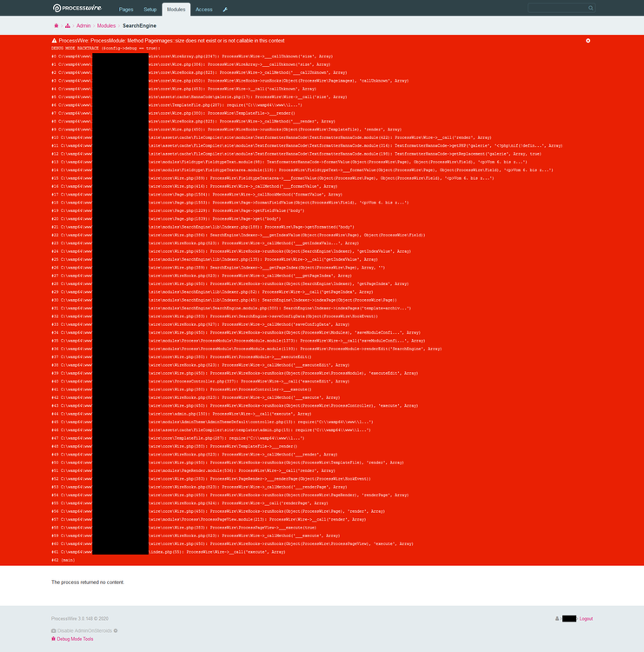Click backtrace line #44 admin.php(150)
This screenshot has width=644, height=652.
pyautogui.click(x=182, y=414)
